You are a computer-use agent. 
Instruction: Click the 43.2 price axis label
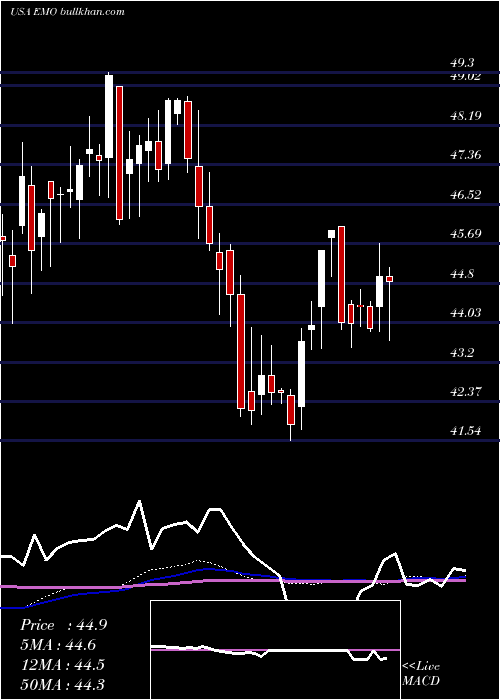[x=462, y=353]
